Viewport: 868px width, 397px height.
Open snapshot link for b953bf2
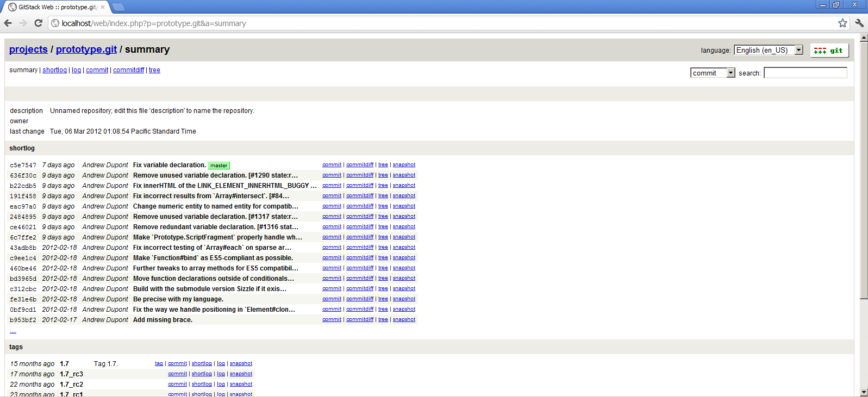click(x=404, y=319)
